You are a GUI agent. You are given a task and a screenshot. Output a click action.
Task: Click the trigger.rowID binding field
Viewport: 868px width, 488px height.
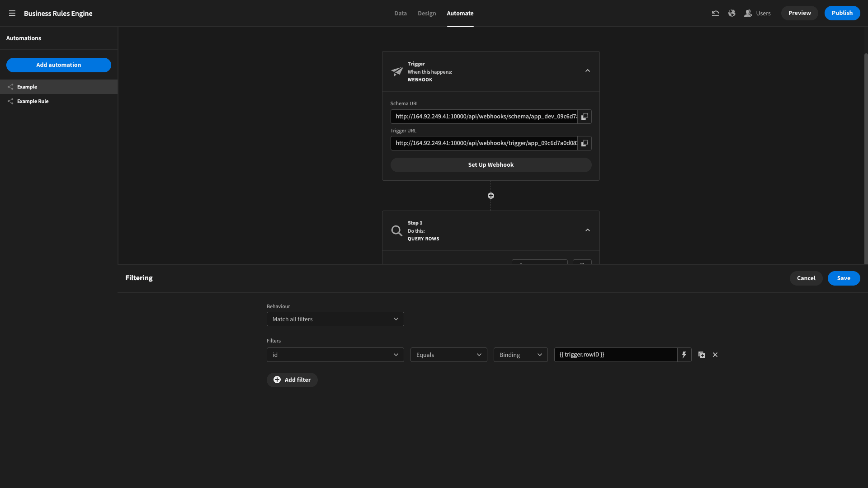tap(616, 355)
